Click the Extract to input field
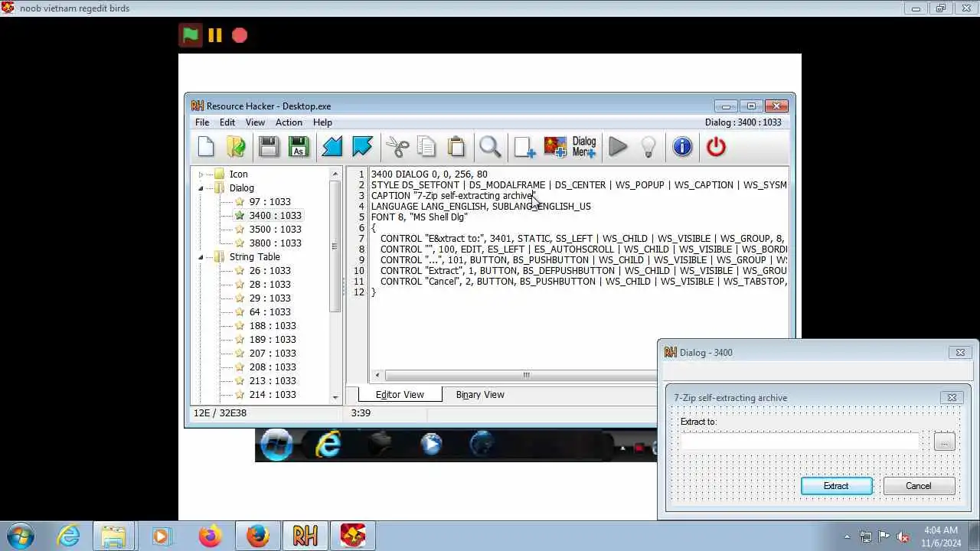The image size is (980, 551). (800, 442)
